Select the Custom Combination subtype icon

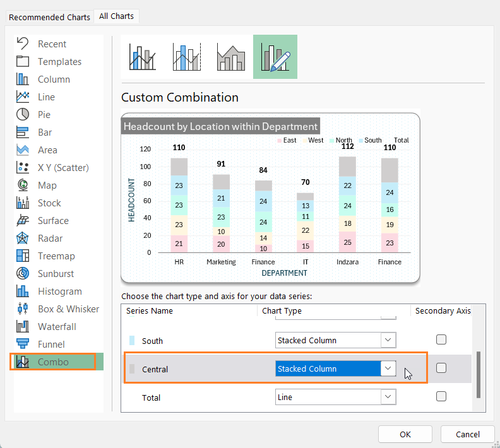pyautogui.click(x=275, y=57)
